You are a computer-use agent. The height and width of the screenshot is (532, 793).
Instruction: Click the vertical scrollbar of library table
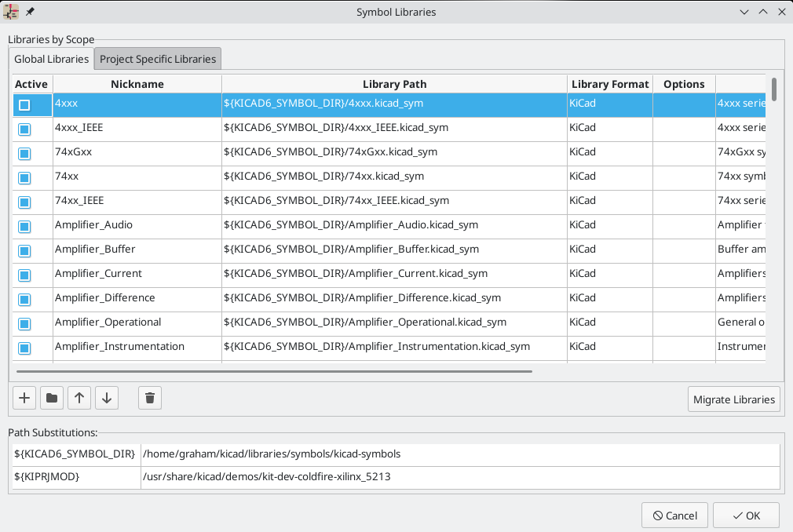pos(774,89)
